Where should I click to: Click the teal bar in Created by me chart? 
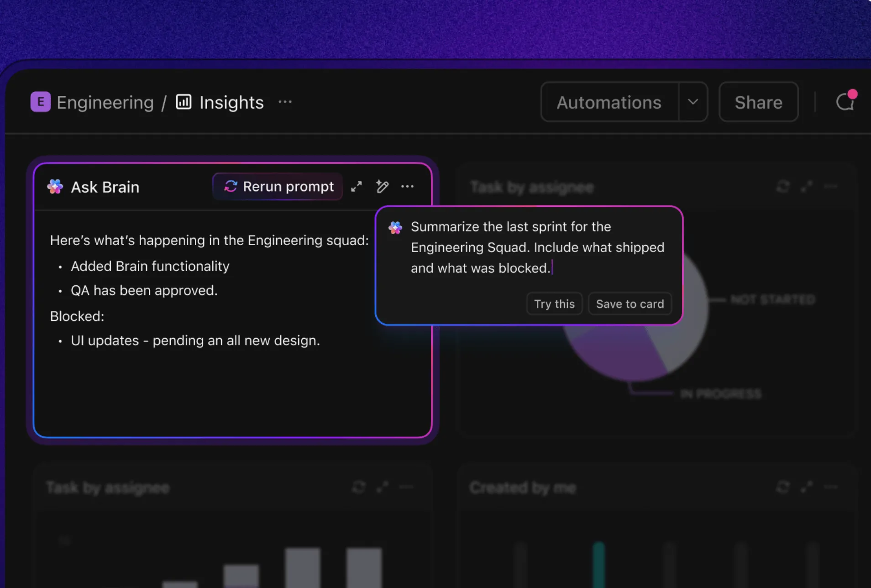coord(598,565)
